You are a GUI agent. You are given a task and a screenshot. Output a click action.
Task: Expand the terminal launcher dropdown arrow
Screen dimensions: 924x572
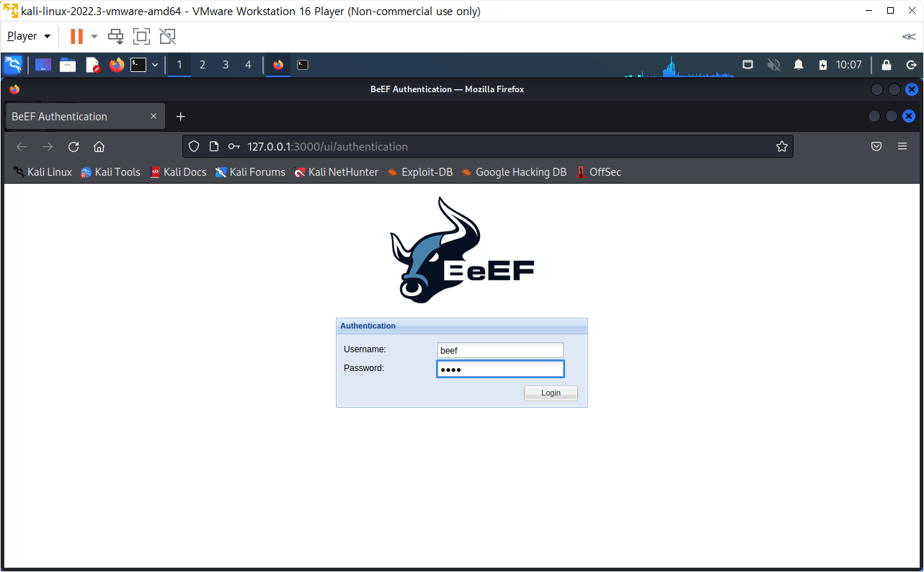[155, 65]
